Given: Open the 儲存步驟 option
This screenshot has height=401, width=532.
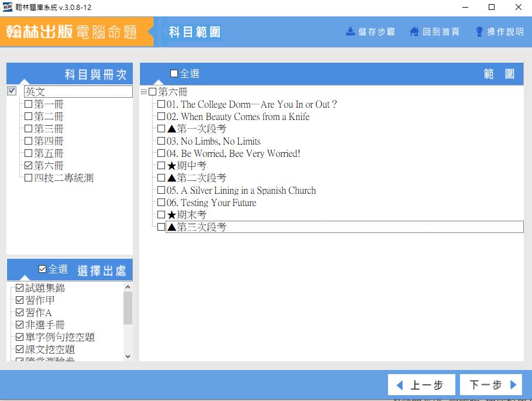Looking at the screenshot, I should (370, 32).
